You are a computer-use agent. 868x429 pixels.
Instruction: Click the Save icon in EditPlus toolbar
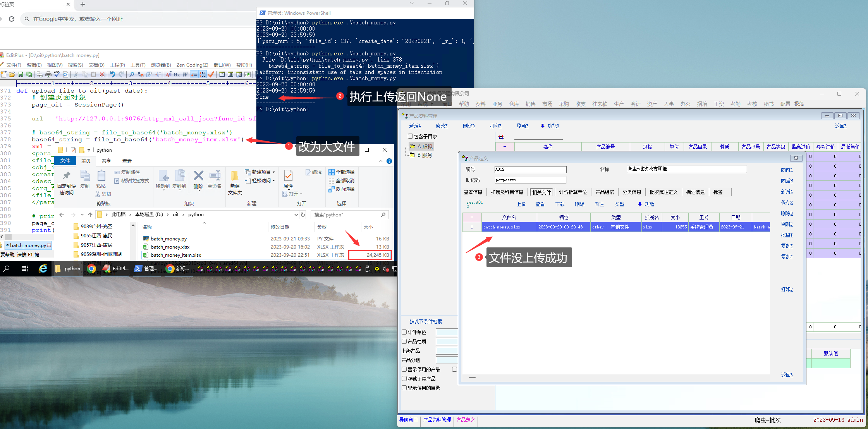point(21,74)
